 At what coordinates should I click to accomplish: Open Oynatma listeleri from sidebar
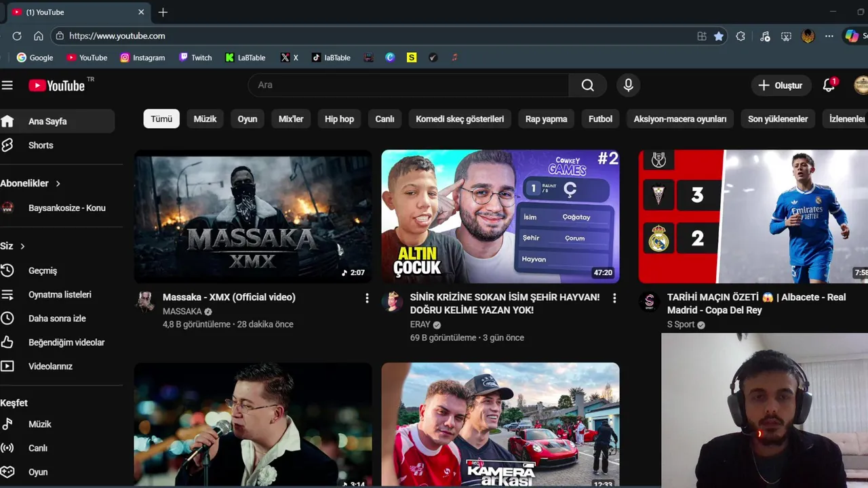[58, 294]
